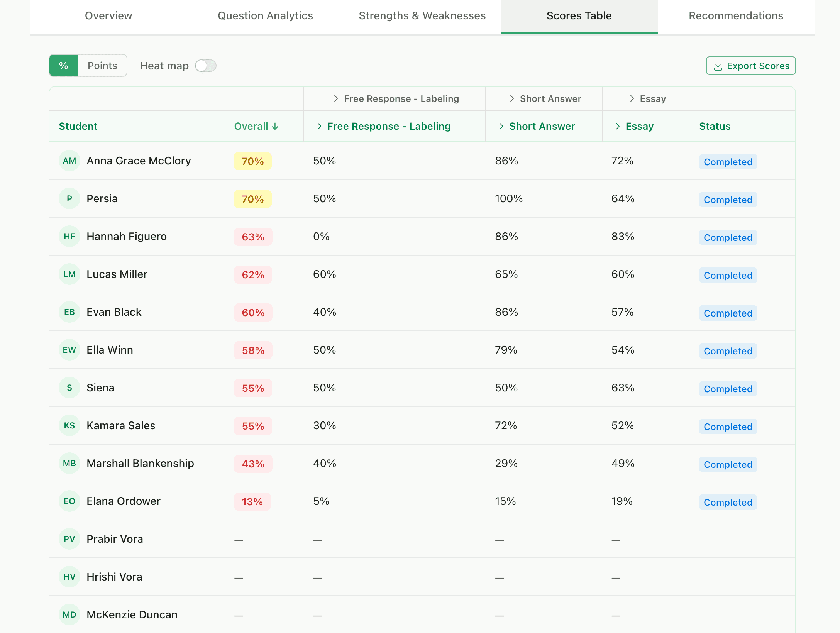Select the percentage display mode
The width and height of the screenshot is (840, 633).
click(x=64, y=65)
